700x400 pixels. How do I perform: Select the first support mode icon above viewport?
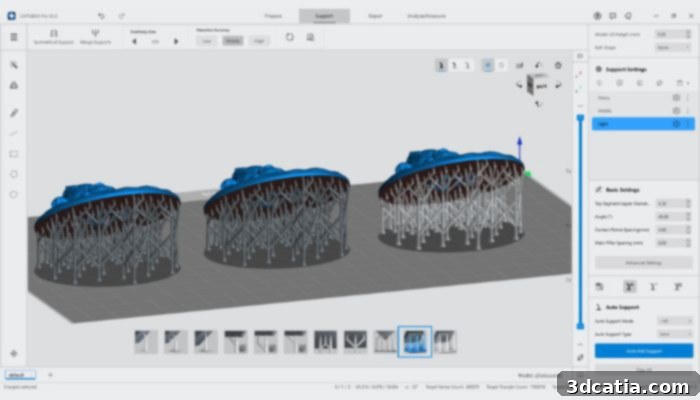coord(441,65)
